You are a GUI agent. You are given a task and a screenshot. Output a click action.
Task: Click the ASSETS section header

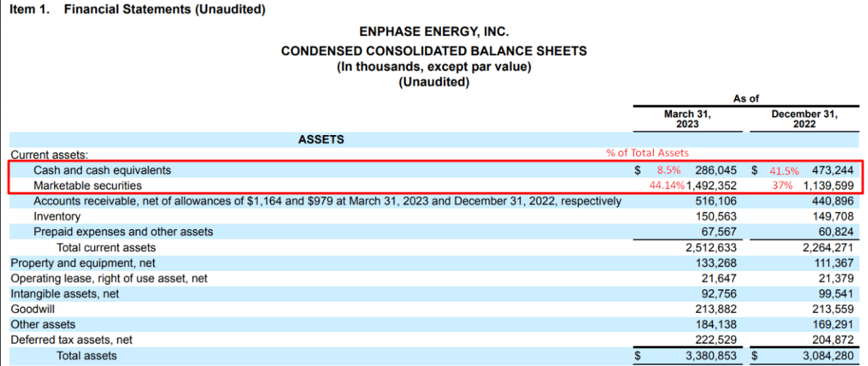[x=321, y=139]
